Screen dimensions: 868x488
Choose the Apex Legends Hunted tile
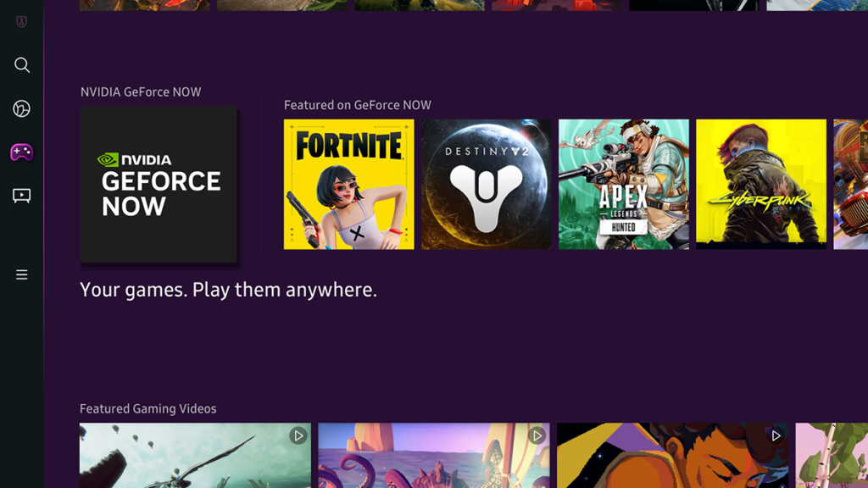click(x=623, y=184)
